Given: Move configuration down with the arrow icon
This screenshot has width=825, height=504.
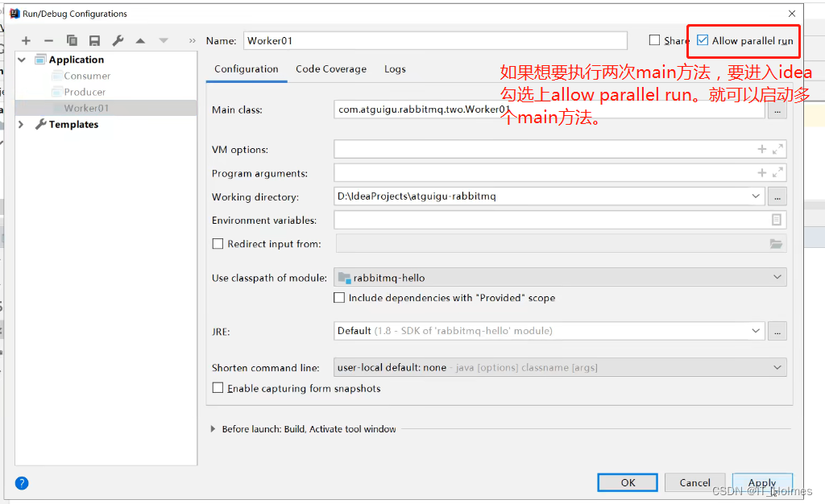Looking at the screenshot, I should (164, 40).
